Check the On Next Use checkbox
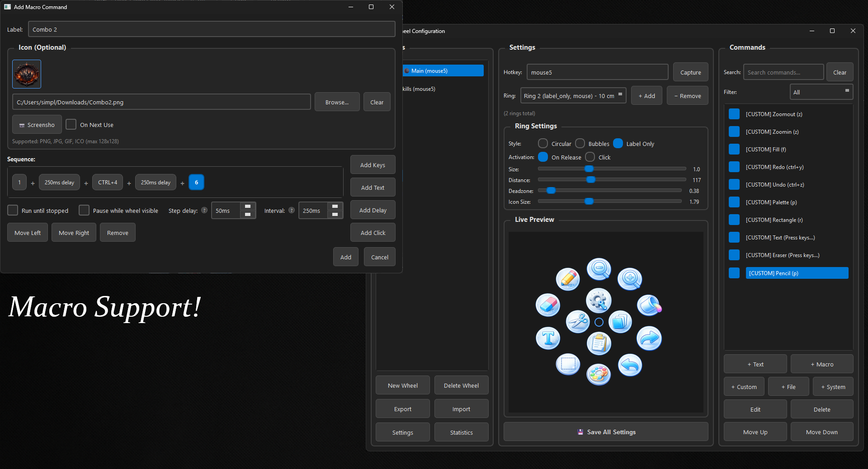This screenshot has width=868, height=469. point(71,125)
